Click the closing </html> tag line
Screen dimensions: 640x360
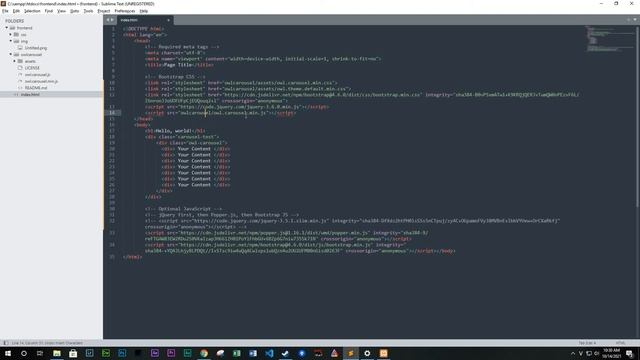click(133, 257)
